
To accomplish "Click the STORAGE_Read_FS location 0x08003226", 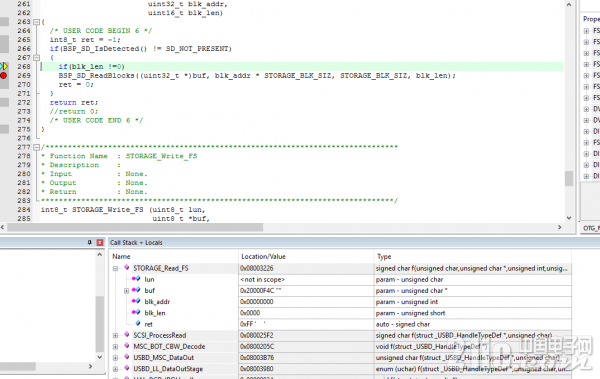I will point(257,268).
